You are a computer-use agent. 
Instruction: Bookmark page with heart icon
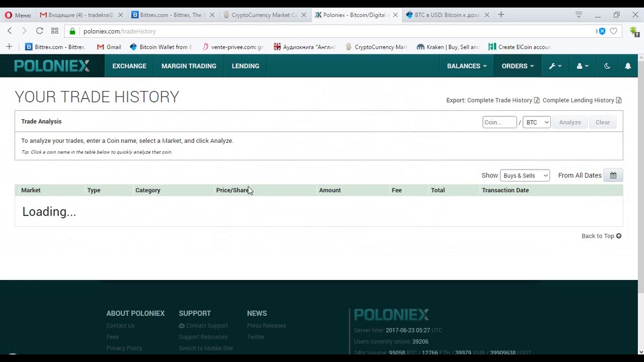coord(613,31)
